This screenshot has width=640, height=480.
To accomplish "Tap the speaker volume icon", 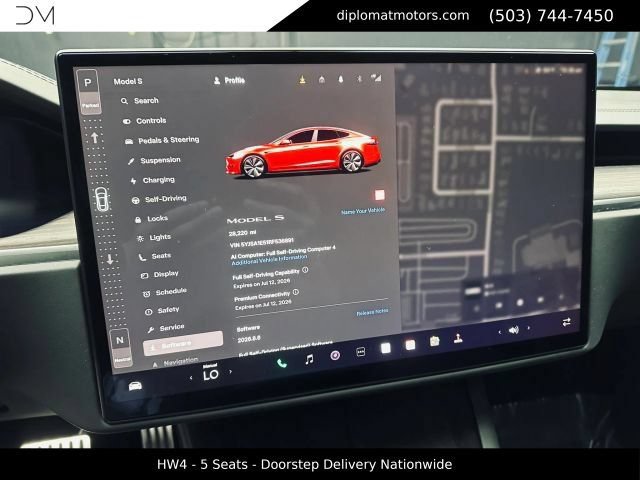I will click(x=513, y=330).
